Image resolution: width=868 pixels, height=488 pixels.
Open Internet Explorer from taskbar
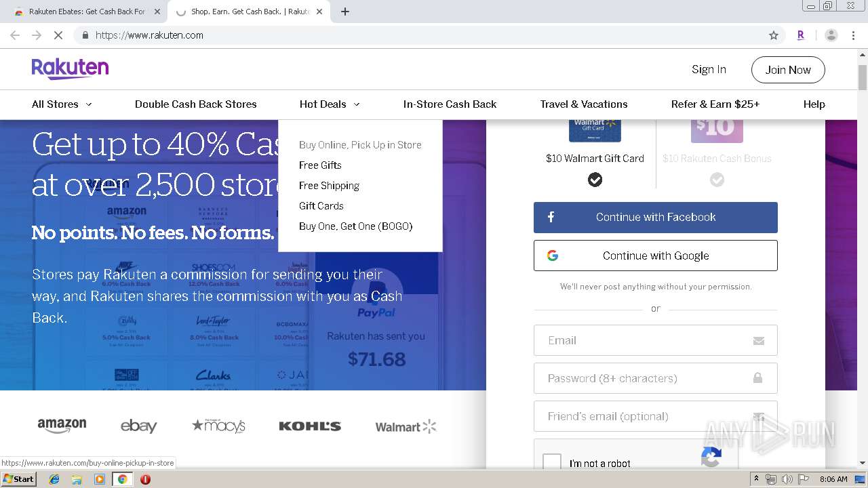54,479
